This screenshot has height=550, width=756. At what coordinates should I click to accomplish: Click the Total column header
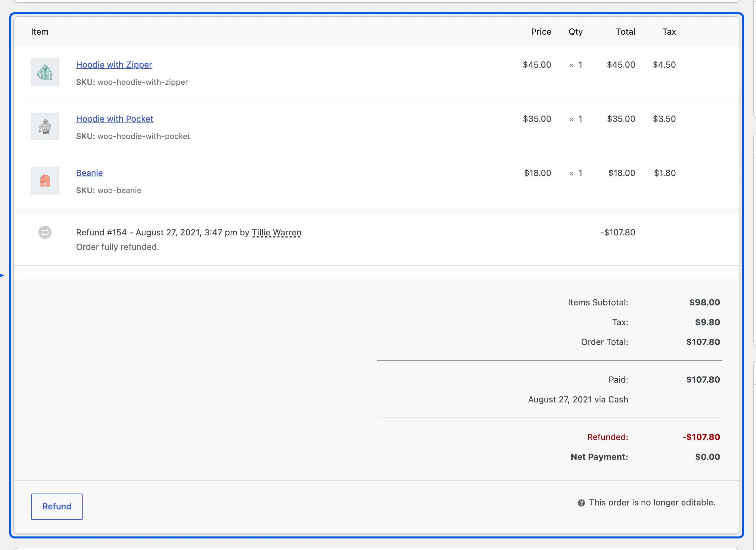point(625,32)
